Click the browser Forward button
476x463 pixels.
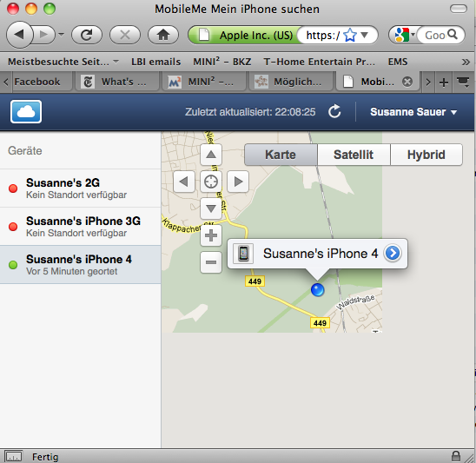(44, 35)
